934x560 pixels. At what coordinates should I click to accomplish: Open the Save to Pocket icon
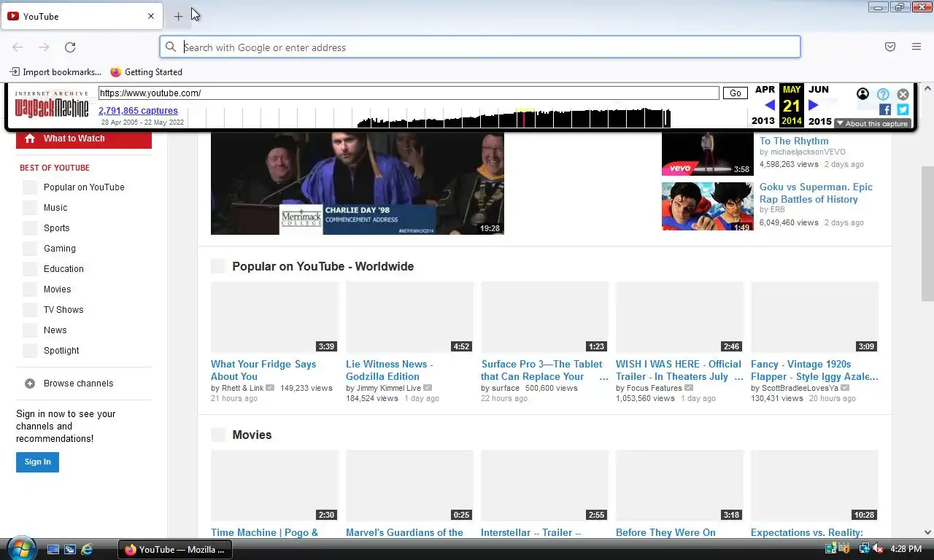890,47
